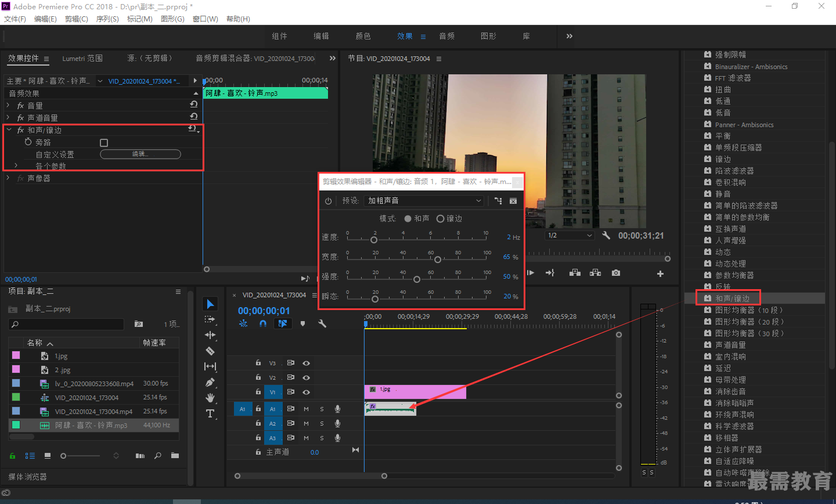Select the Ripple Edit tool

(210, 335)
